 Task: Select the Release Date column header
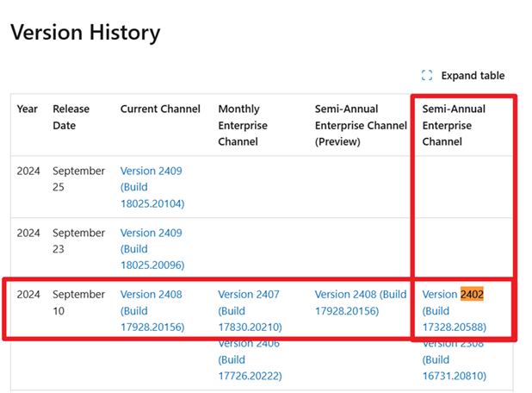[x=71, y=117]
